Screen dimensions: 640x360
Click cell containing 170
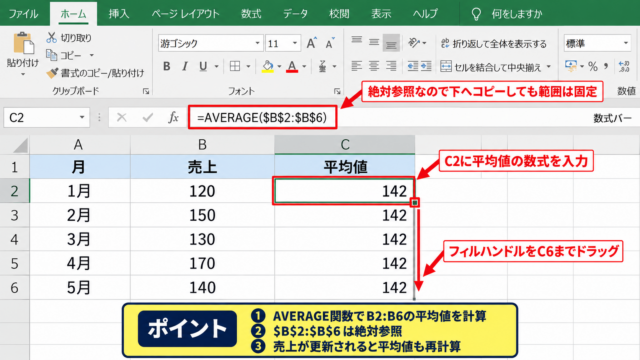(202, 263)
